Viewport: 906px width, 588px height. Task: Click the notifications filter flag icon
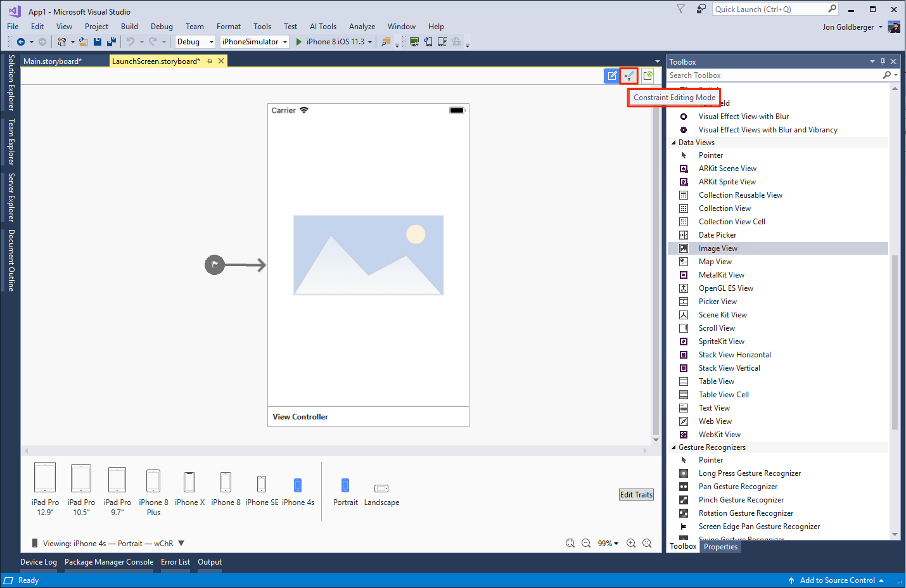click(681, 9)
